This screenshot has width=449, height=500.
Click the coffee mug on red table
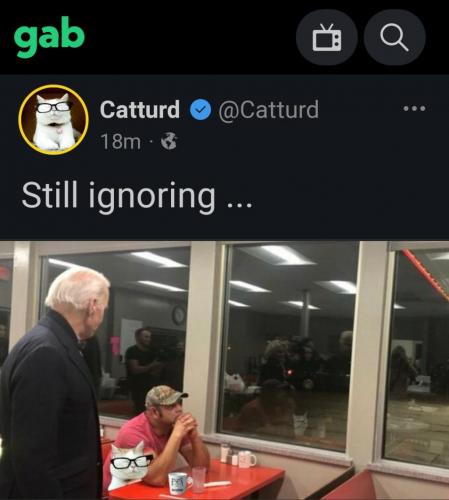coord(180,483)
